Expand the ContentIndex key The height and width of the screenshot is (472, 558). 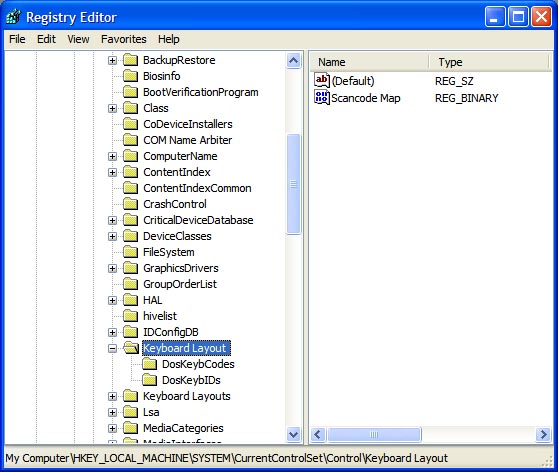tap(112, 172)
